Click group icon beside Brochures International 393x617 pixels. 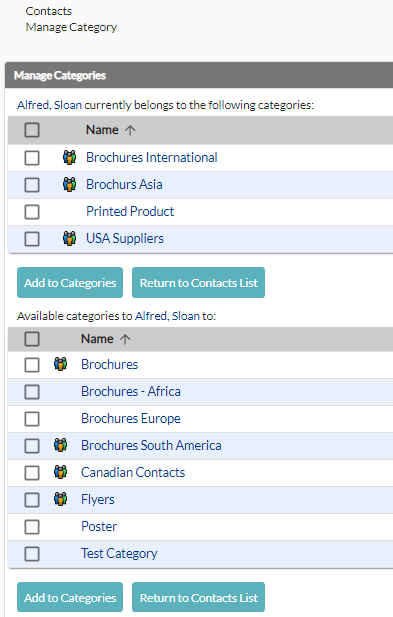pyautogui.click(x=70, y=157)
